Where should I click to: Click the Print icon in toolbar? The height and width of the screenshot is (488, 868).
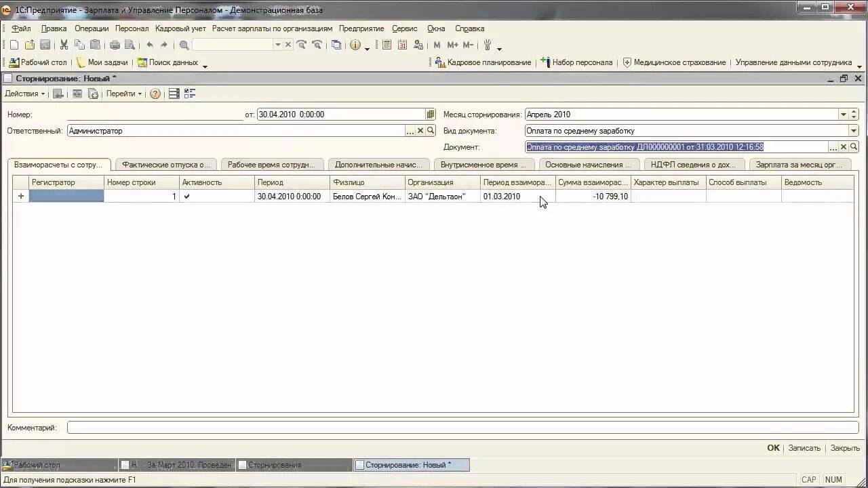(x=115, y=45)
